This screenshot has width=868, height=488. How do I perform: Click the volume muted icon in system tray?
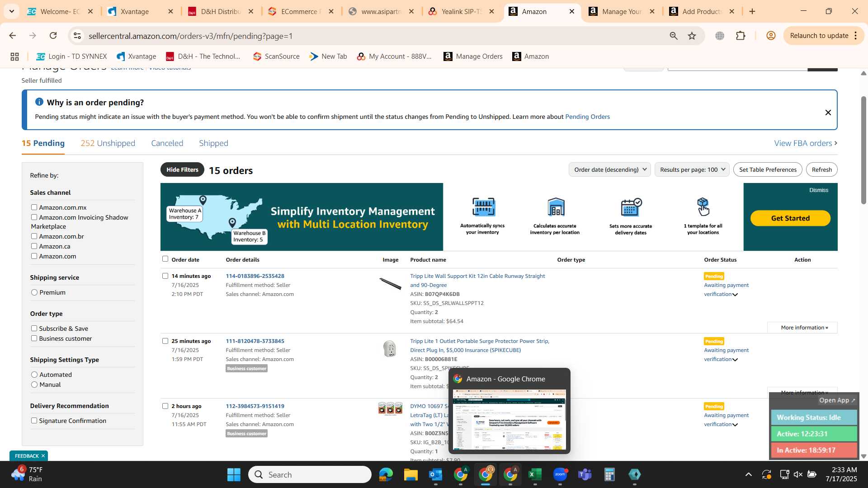pos(798,474)
